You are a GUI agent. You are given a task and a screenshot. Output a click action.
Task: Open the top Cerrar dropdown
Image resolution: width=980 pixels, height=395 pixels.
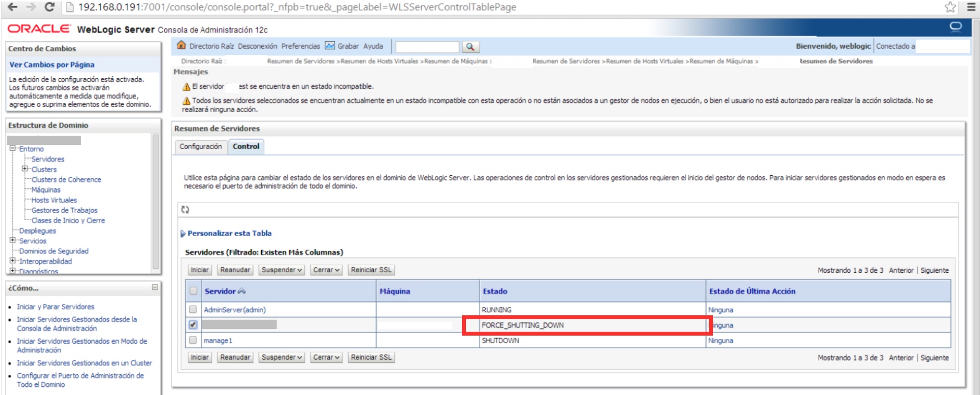pos(326,270)
